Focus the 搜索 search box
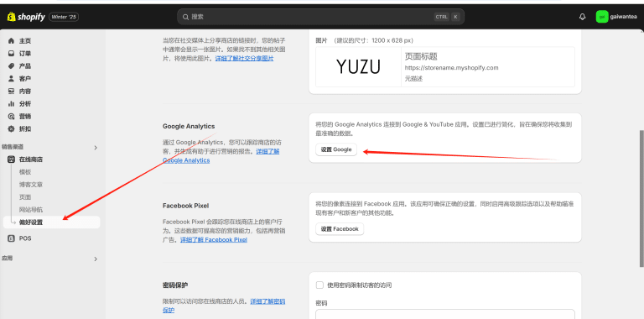The height and width of the screenshot is (319, 644). [x=321, y=17]
